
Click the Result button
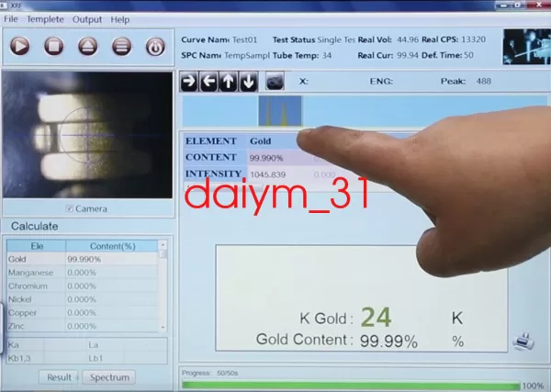[x=59, y=377]
